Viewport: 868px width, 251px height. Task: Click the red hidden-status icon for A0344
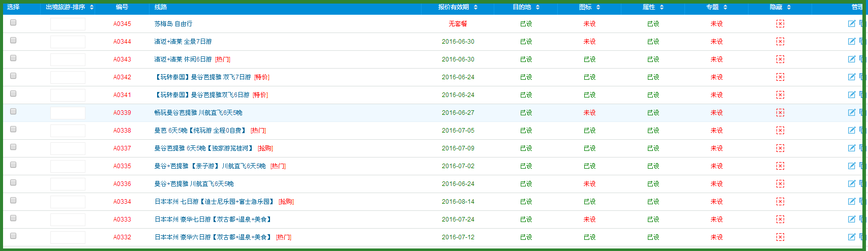pyautogui.click(x=780, y=42)
